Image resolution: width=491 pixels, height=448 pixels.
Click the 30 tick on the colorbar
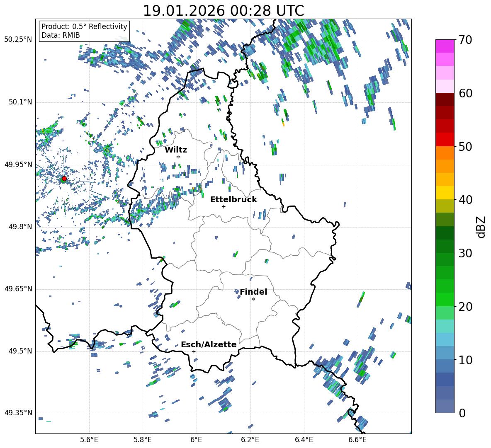(465, 253)
